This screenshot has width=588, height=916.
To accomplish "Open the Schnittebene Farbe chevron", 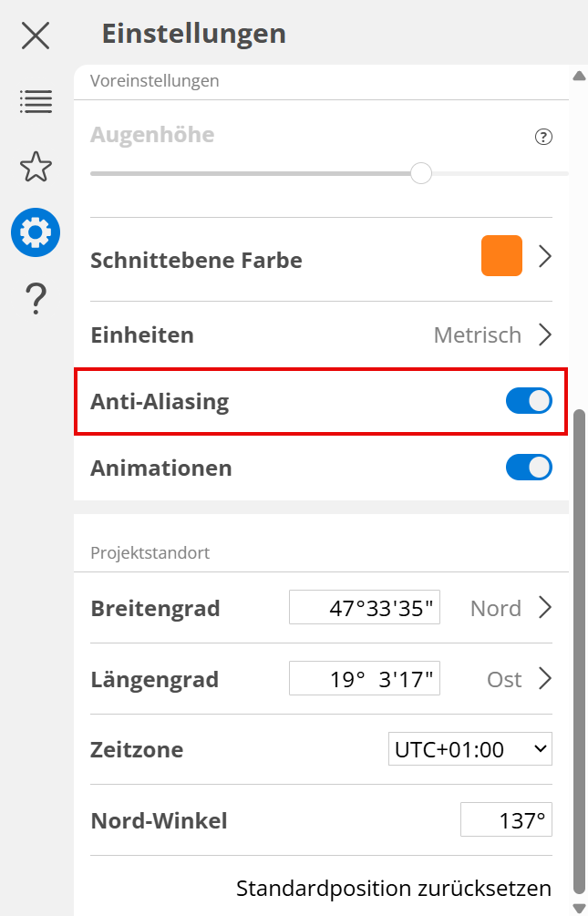I will click(x=545, y=257).
